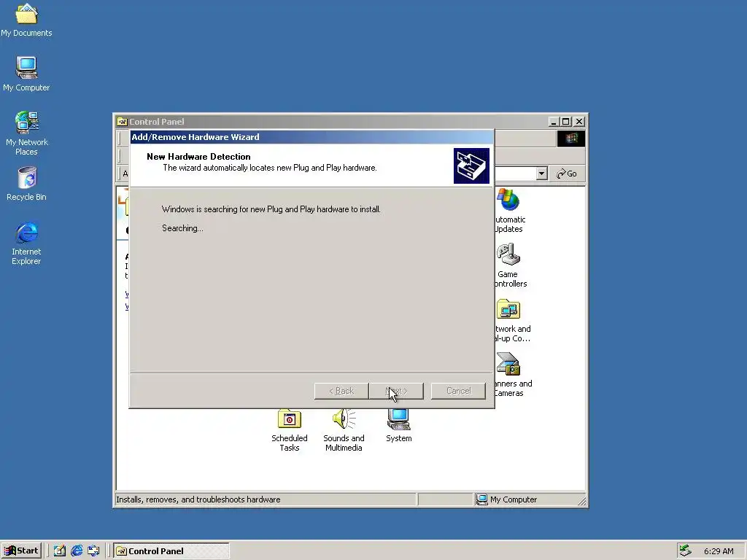Click the Control Panel taskbar button

click(171, 551)
